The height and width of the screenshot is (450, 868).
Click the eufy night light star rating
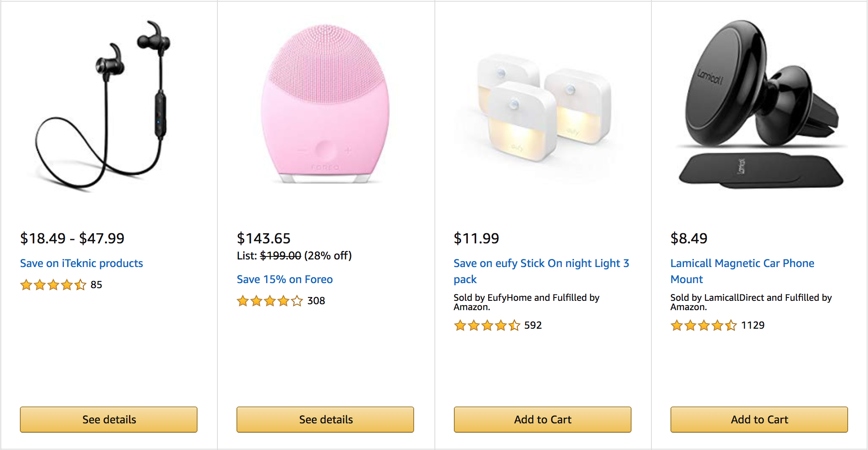click(487, 325)
